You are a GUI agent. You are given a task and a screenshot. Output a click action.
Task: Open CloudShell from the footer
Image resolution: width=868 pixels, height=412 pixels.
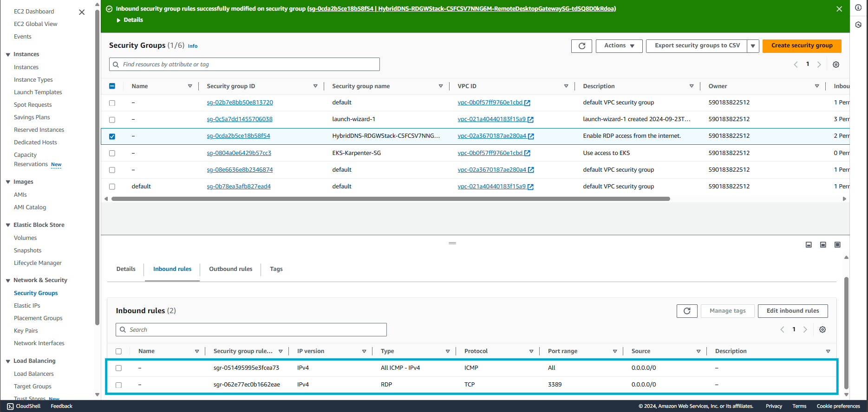[x=24, y=406]
